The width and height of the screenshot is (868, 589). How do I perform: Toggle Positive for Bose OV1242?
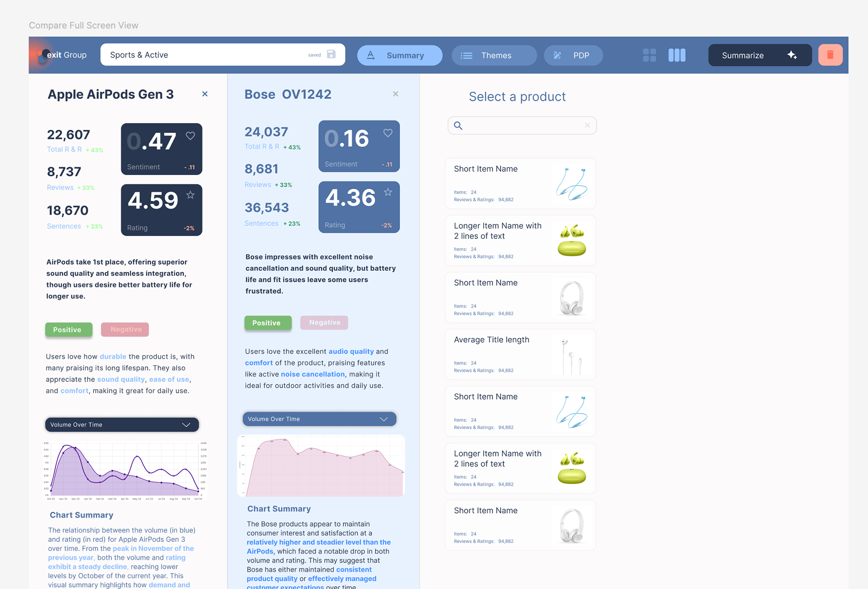[268, 323]
